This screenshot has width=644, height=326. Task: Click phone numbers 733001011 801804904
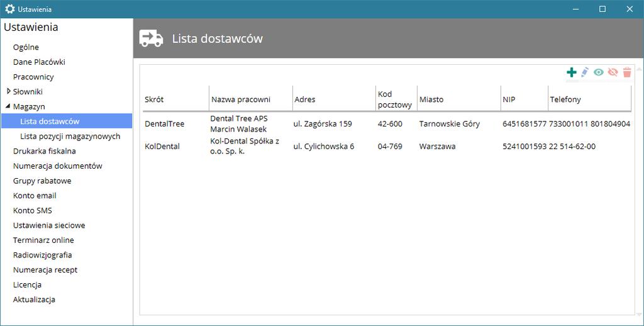pos(589,123)
